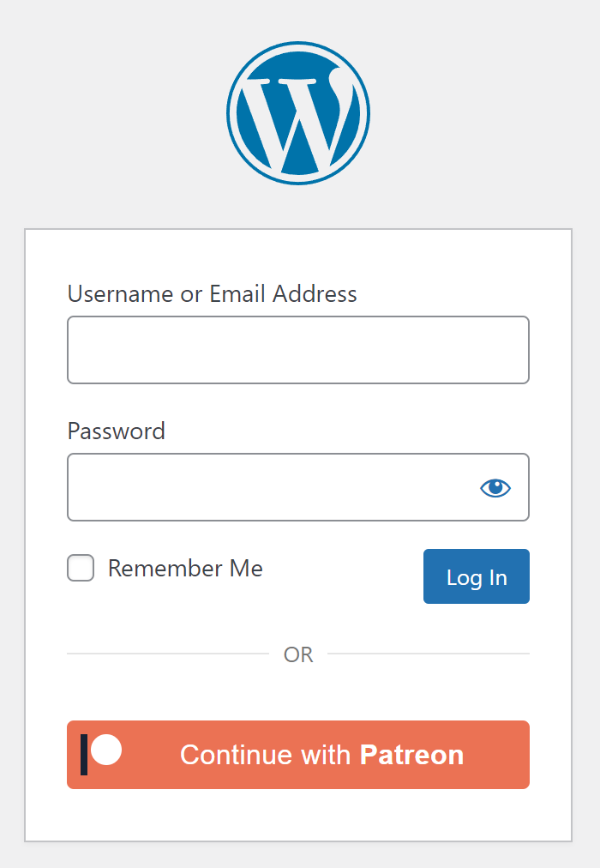Click the WordPress logo

[x=298, y=113]
